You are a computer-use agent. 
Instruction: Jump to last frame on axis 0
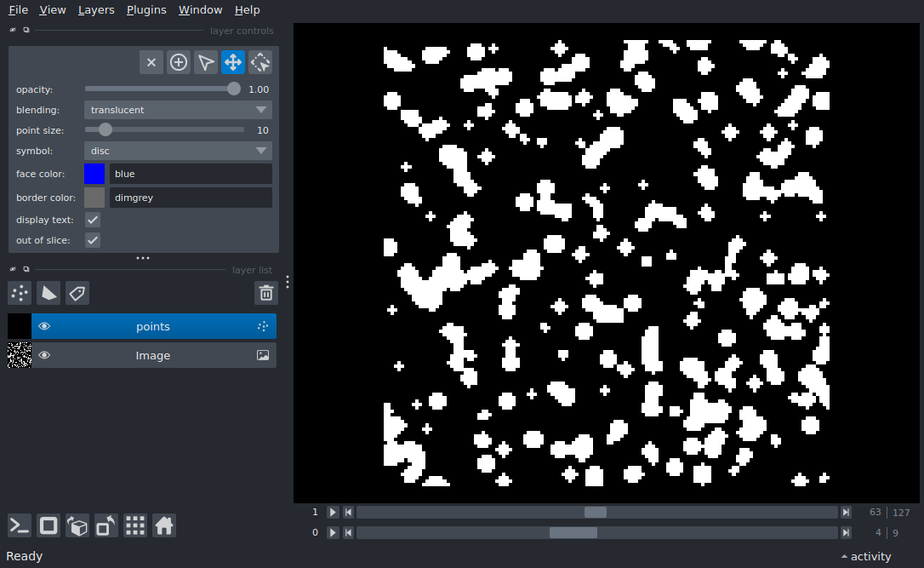click(847, 532)
